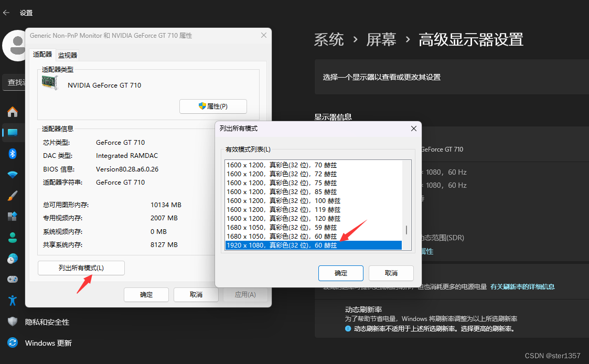Viewport: 589px width, 364px height.
Task: Close the 列出所有模式 dialog
Action: click(414, 129)
